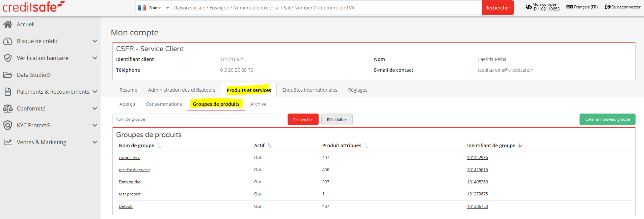Click the Identifiant client value 101716925
The height and width of the screenshot is (219, 644).
(x=232, y=59)
